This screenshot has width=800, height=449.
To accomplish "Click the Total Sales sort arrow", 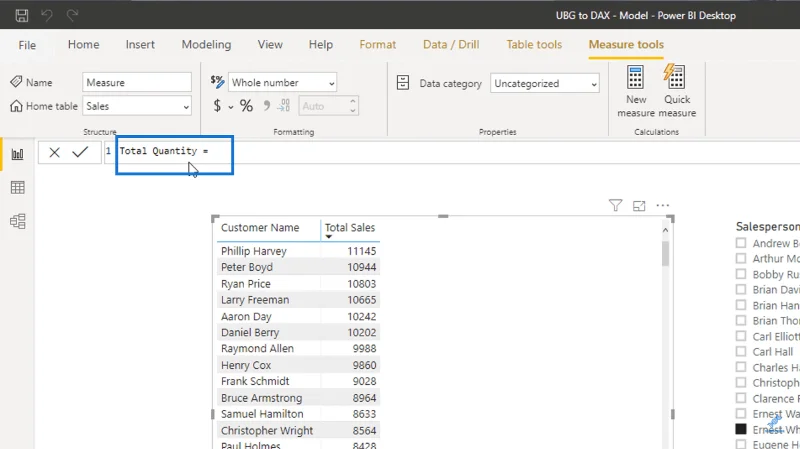I will pyautogui.click(x=329, y=236).
